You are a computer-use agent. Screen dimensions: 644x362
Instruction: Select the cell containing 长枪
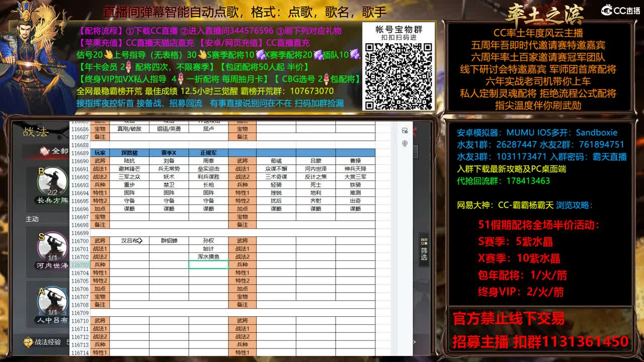(x=208, y=185)
